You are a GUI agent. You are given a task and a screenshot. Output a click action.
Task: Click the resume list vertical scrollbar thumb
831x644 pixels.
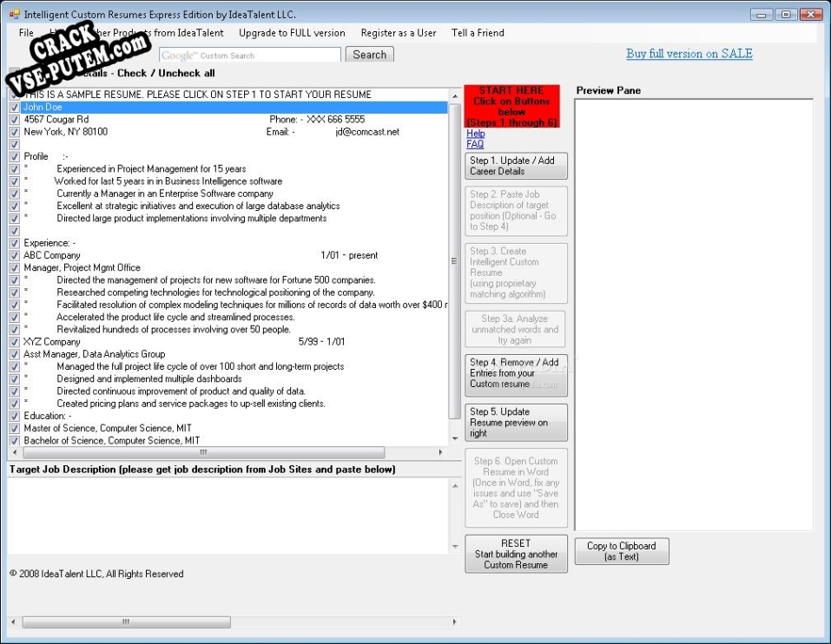[x=455, y=260]
